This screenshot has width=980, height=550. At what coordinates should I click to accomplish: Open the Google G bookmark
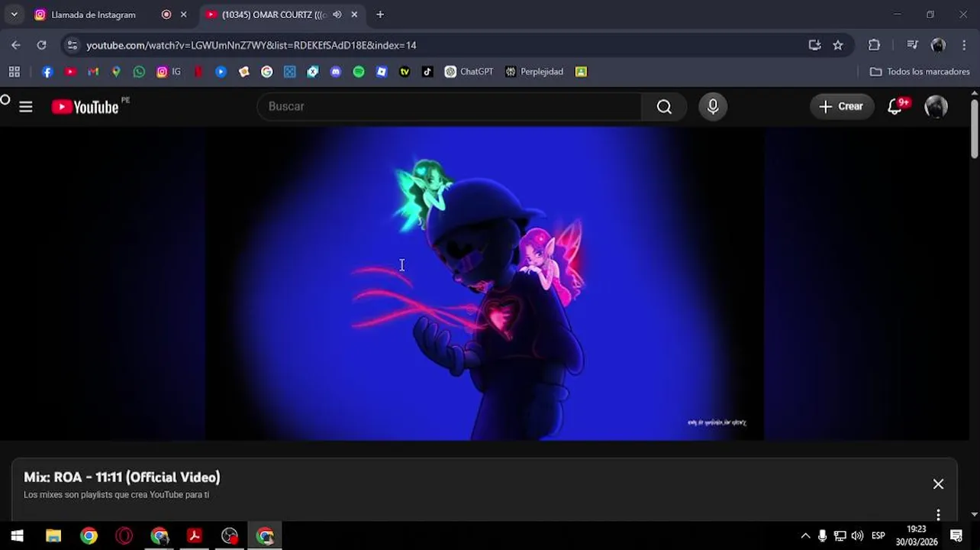point(266,72)
